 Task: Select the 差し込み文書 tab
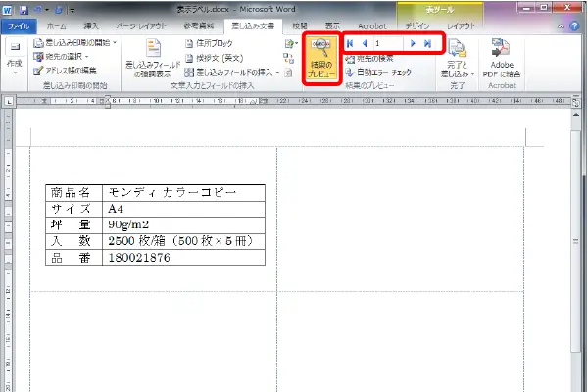(253, 26)
